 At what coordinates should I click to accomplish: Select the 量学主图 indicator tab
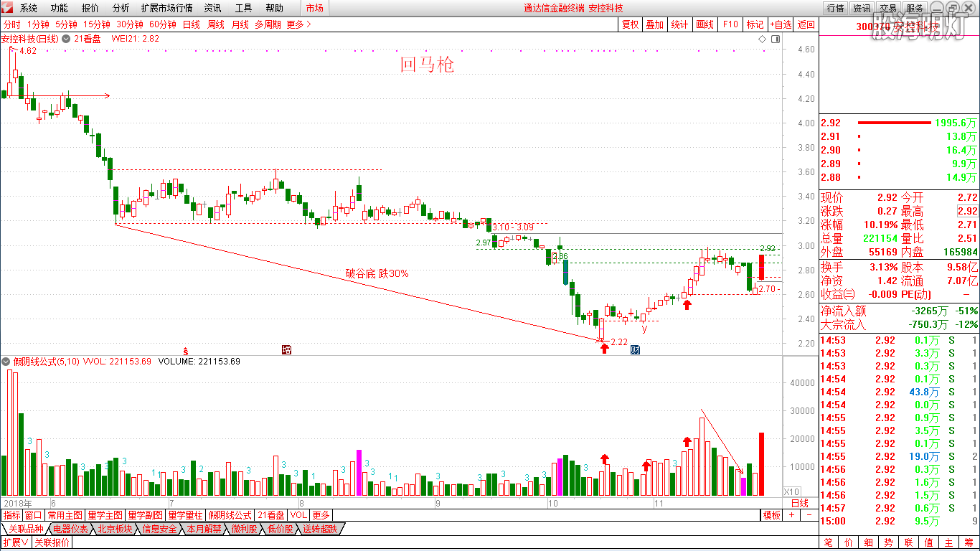tap(105, 515)
